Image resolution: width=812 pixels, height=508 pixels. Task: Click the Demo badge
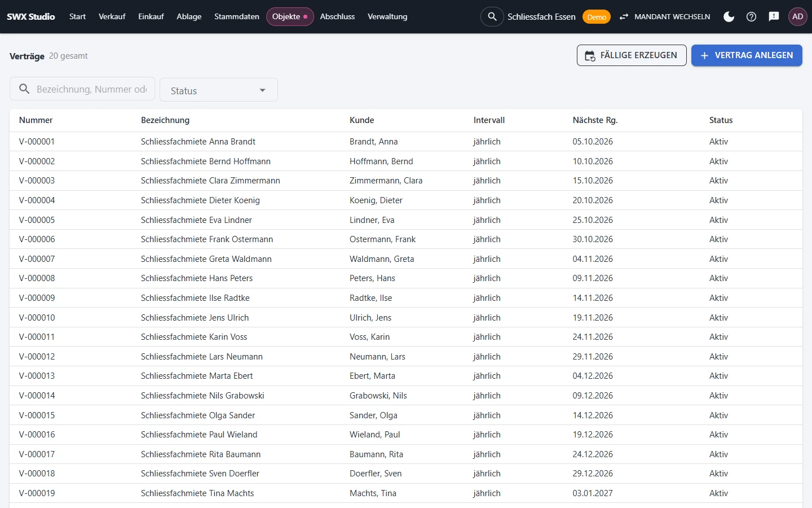pos(597,17)
